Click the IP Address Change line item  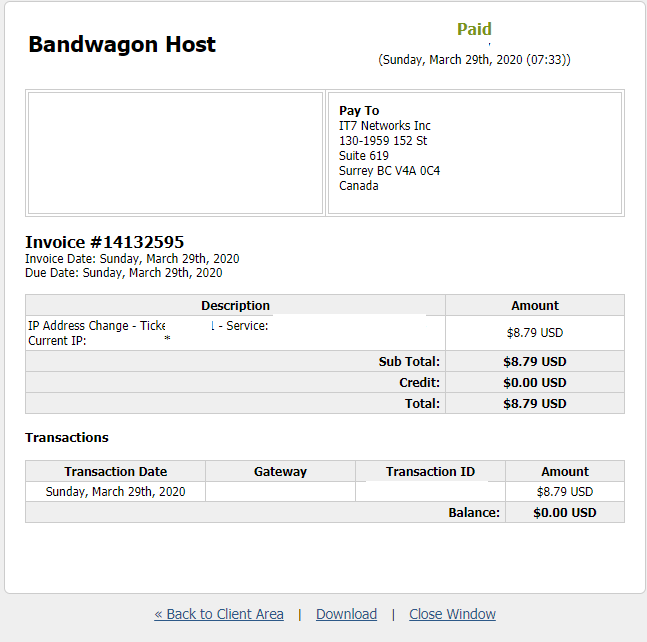point(95,326)
